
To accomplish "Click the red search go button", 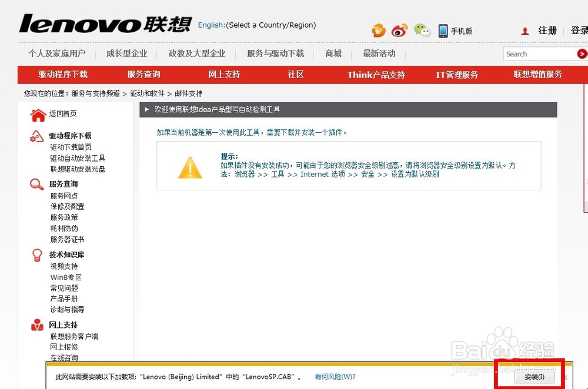I will [x=582, y=54].
